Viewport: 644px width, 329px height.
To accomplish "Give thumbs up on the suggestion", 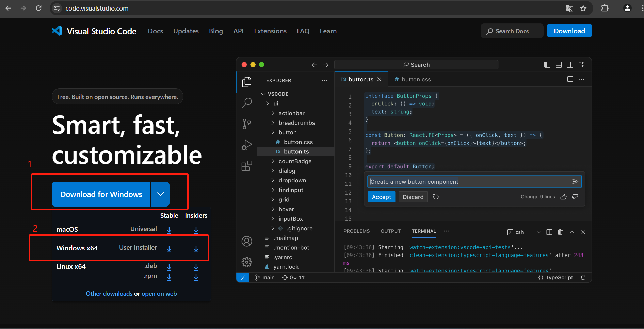I will tap(564, 197).
